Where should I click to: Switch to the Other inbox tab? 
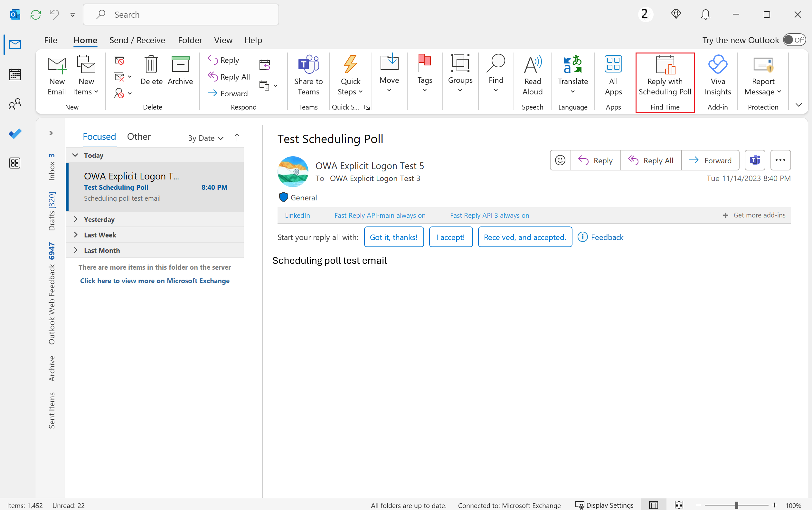point(138,136)
